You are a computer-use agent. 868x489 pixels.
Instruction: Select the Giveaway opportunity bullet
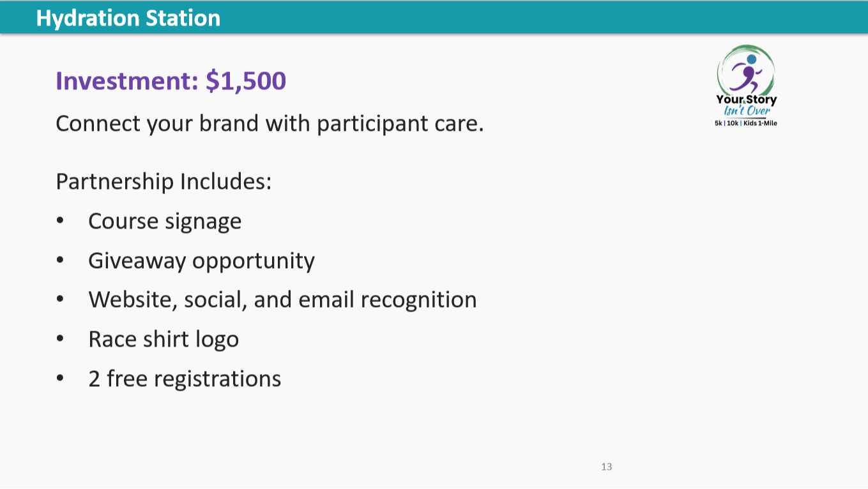[201, 261]
